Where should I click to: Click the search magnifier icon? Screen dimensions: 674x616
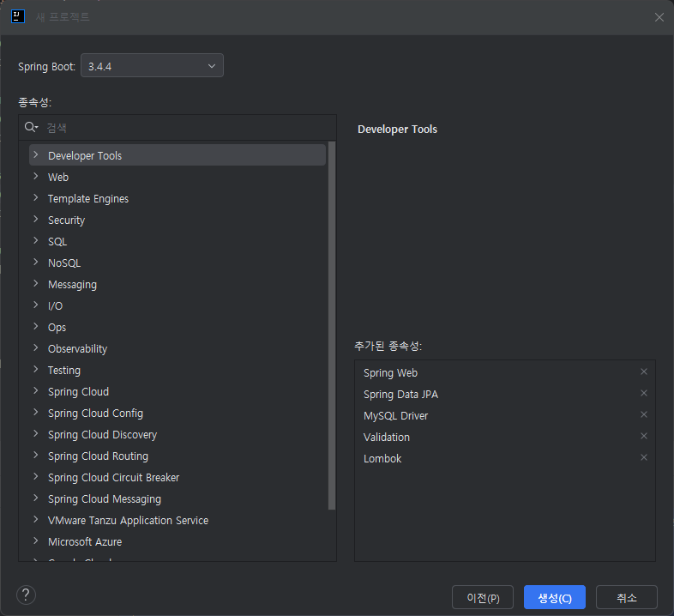[x=31, y=127]
